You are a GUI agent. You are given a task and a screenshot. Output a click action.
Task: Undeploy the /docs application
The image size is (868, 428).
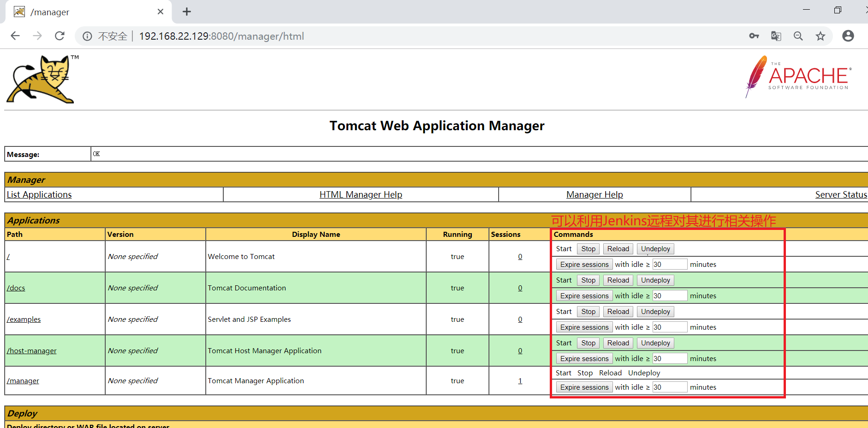click(x=655, y=280)
